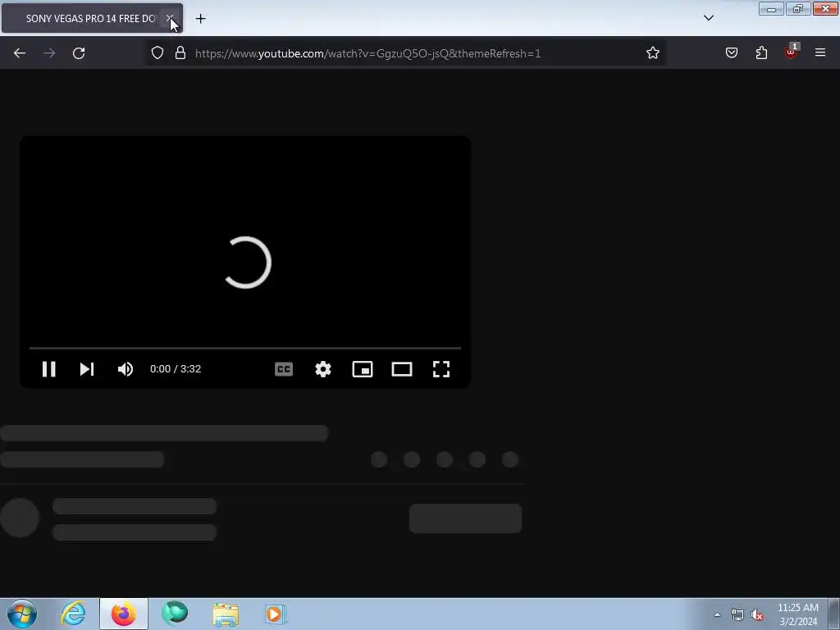The image size is (840, 630).
Task: Bookmark this page with the star
Action: (x=652, y=53)
